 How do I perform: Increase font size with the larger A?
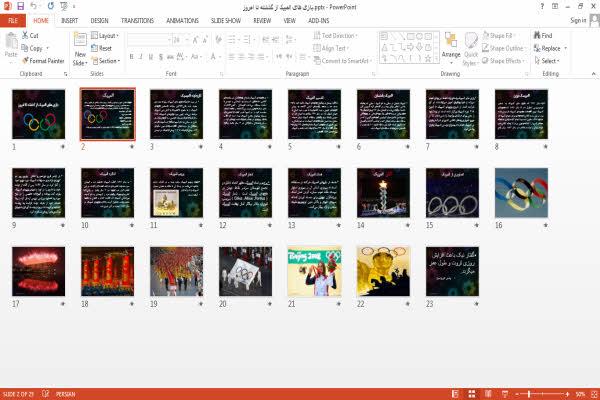(x=196, y=40)
